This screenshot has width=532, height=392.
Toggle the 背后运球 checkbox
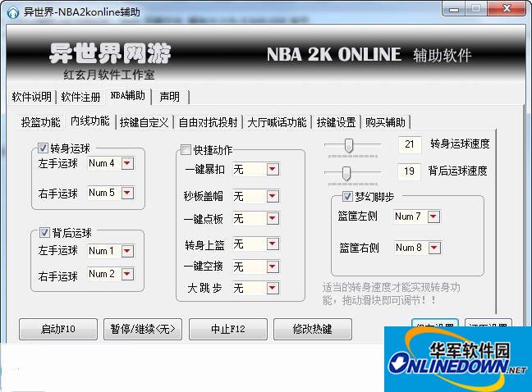(x=44, y=232)
